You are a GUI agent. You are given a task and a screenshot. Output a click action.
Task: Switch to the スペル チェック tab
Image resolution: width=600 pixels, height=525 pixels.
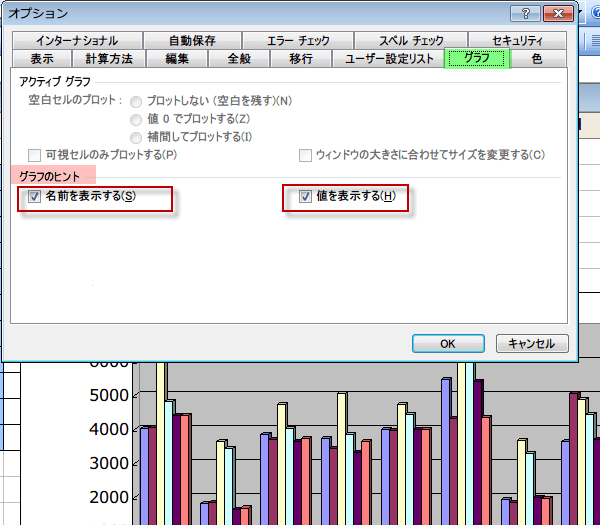pyautogui.click(x=411, y=41)
